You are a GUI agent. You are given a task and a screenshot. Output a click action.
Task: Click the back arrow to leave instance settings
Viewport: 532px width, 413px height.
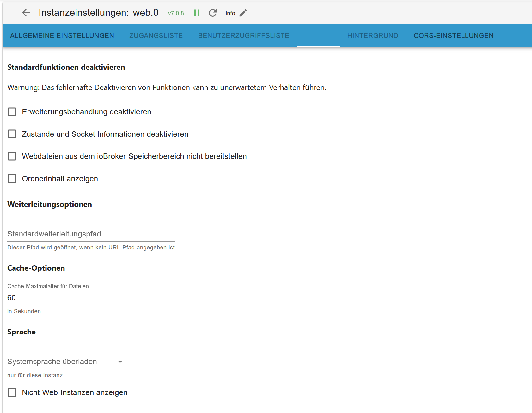(26, 13)
